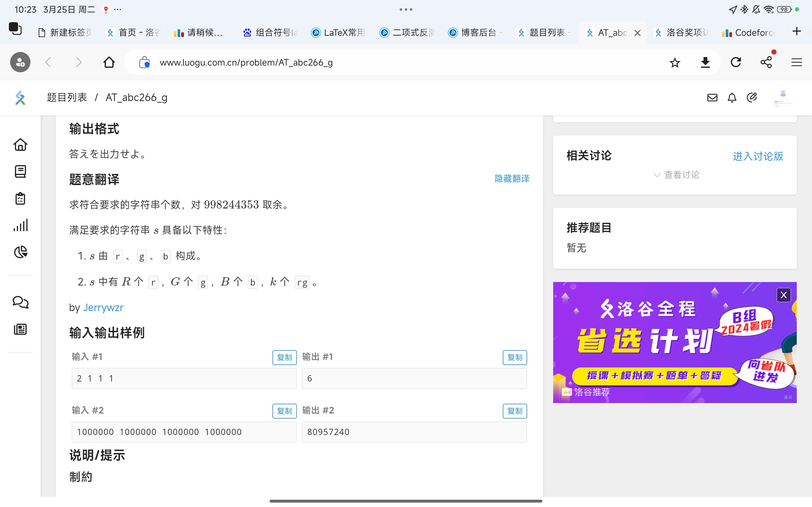Viewport: 812px width, 507px height.
Task: Open the discussion chat bubbles icon
Action: [x=21, y=302]
